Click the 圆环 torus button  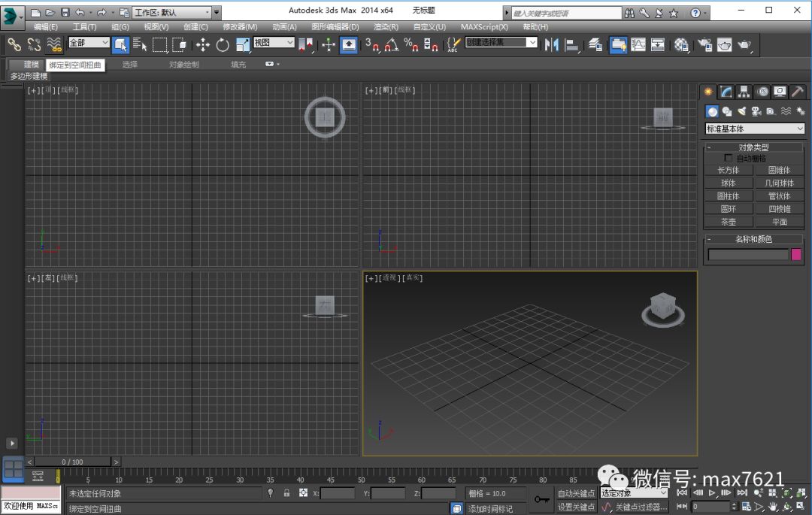728,208
